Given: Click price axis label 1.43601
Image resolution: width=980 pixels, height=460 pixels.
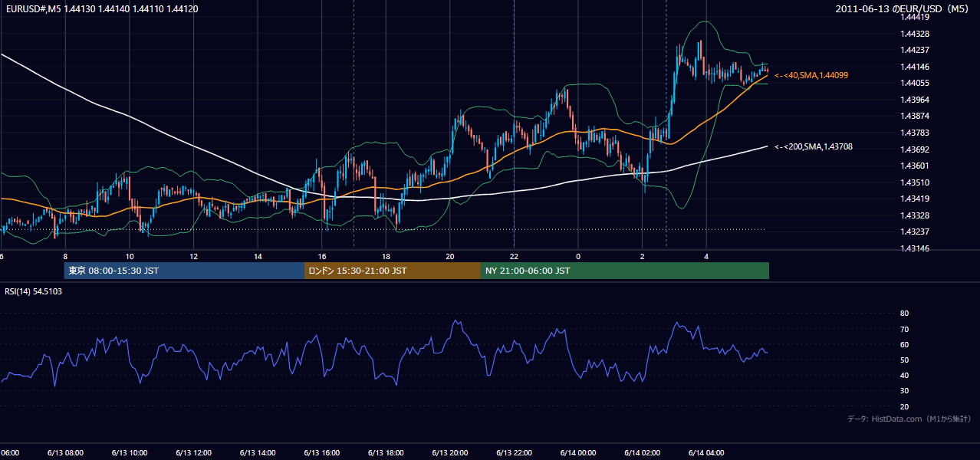Looking at the screenshot, I should tap(915, 166).
